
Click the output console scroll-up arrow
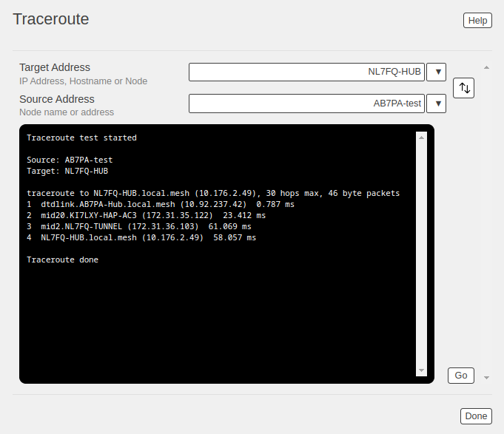[x=421, y=138]
